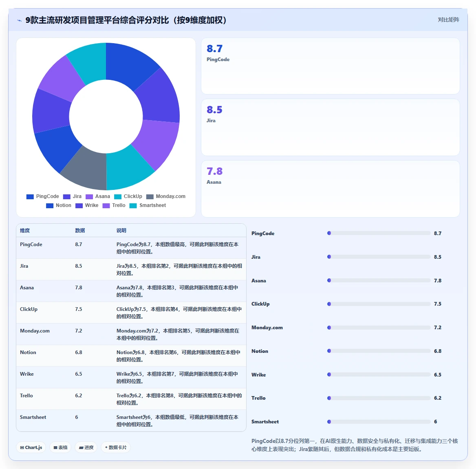
Task: Click the 表格 tag
Action: click(60, 447)
